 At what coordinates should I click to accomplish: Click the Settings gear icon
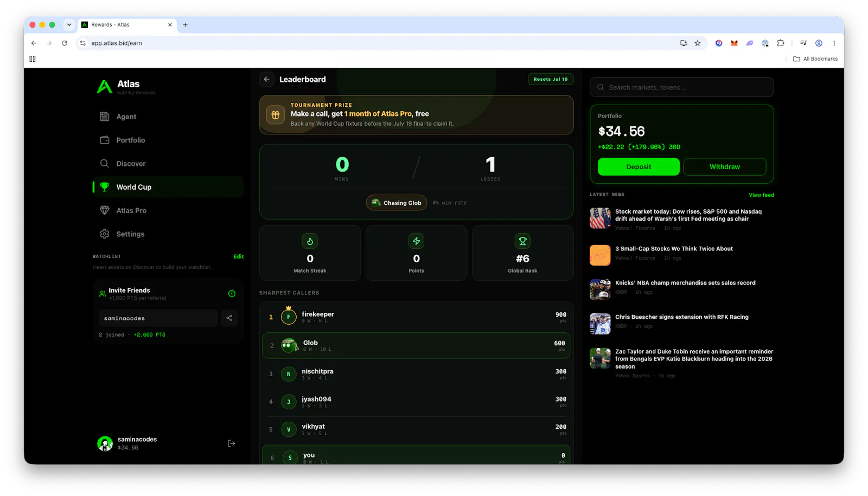[x=105, y=234]
